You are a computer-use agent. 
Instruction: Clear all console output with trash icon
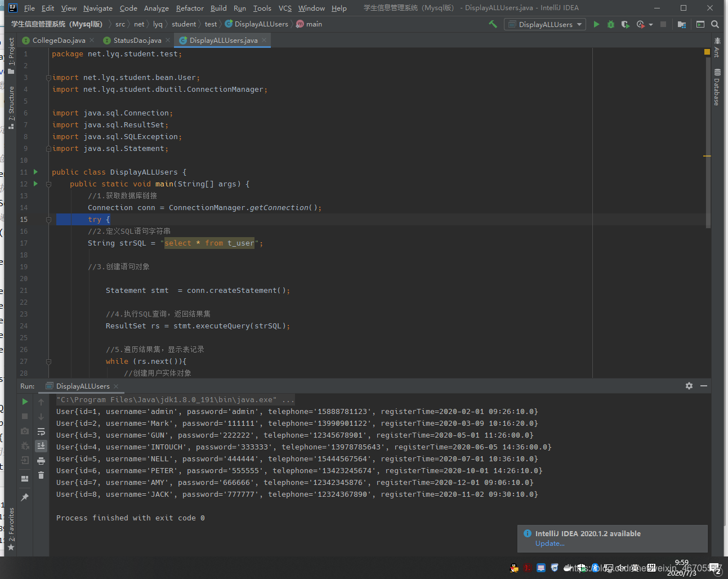[41, 475]
